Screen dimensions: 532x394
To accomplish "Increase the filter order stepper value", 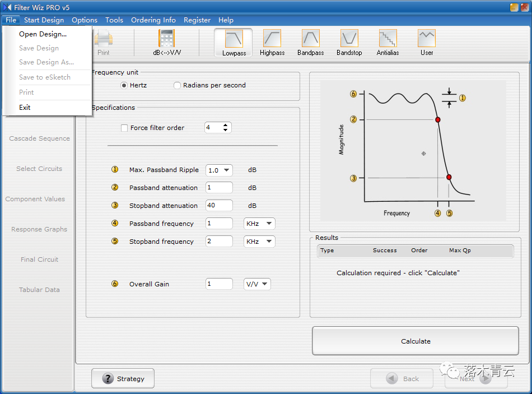I will (x=225, y=125).
